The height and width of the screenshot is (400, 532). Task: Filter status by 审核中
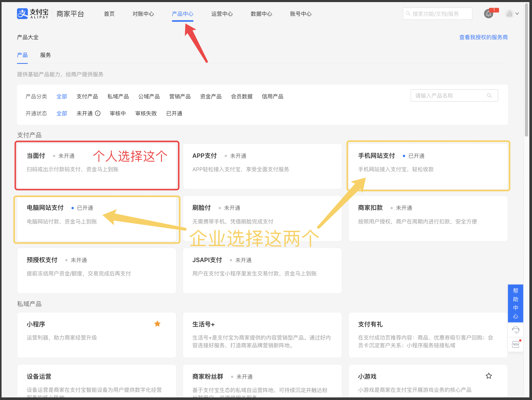point(118,114)
